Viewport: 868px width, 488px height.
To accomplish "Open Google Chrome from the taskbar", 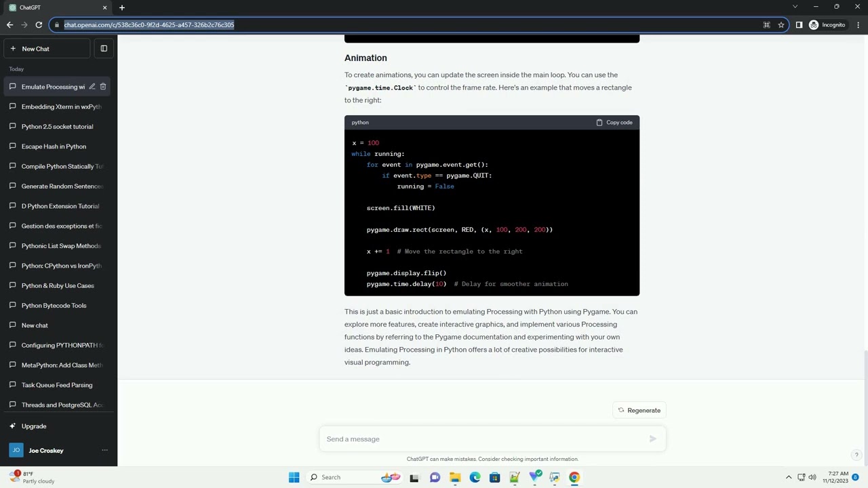I will [x=574, y=477].
